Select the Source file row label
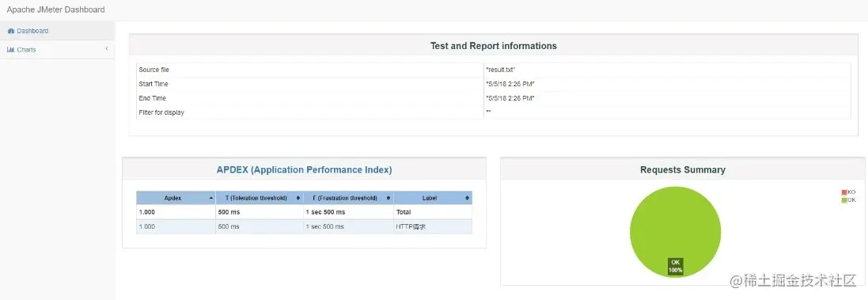 coord(154,70)
